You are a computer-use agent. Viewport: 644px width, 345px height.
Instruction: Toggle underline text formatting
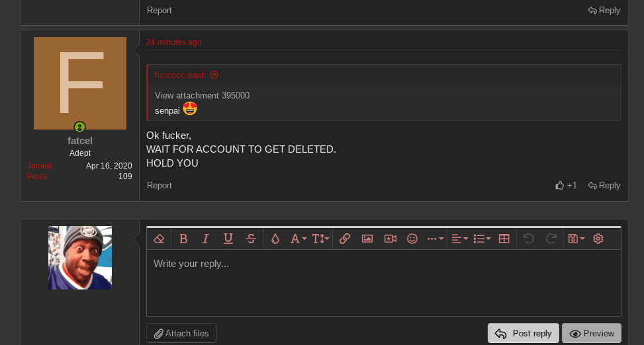tap(228, 239)
